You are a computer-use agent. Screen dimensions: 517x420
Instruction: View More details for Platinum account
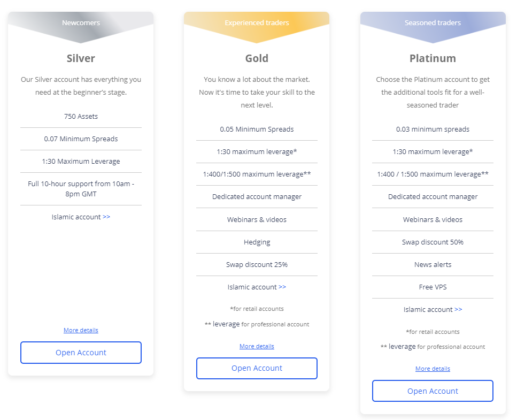tap(433, 369)
